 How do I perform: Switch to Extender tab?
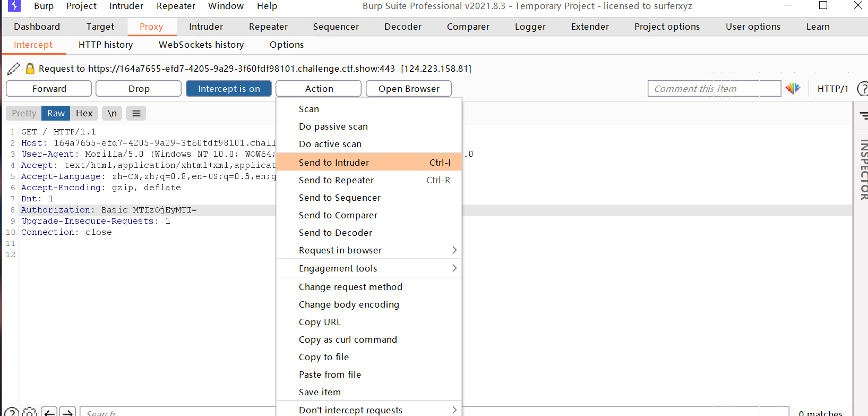point(590,27)
